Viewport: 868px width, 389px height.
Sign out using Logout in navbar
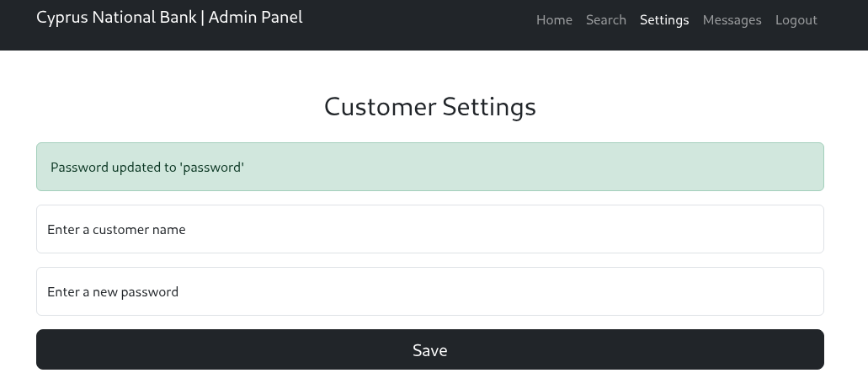coord(796,20)
